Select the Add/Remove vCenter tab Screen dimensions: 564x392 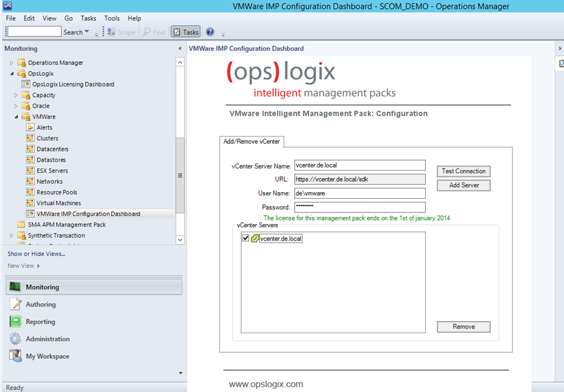[251, 141]
